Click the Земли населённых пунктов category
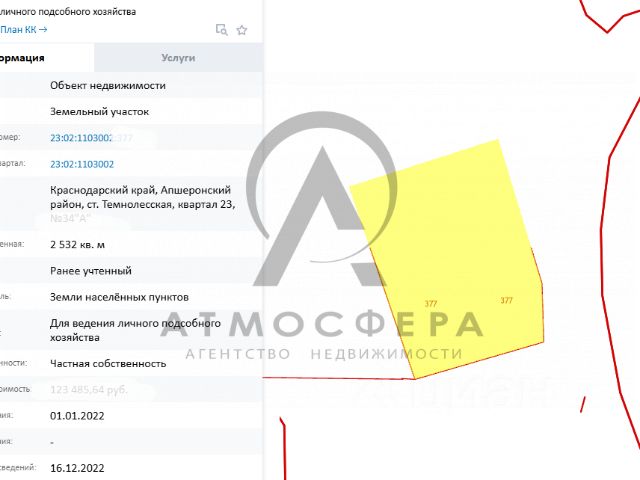 tap(119, 297)
